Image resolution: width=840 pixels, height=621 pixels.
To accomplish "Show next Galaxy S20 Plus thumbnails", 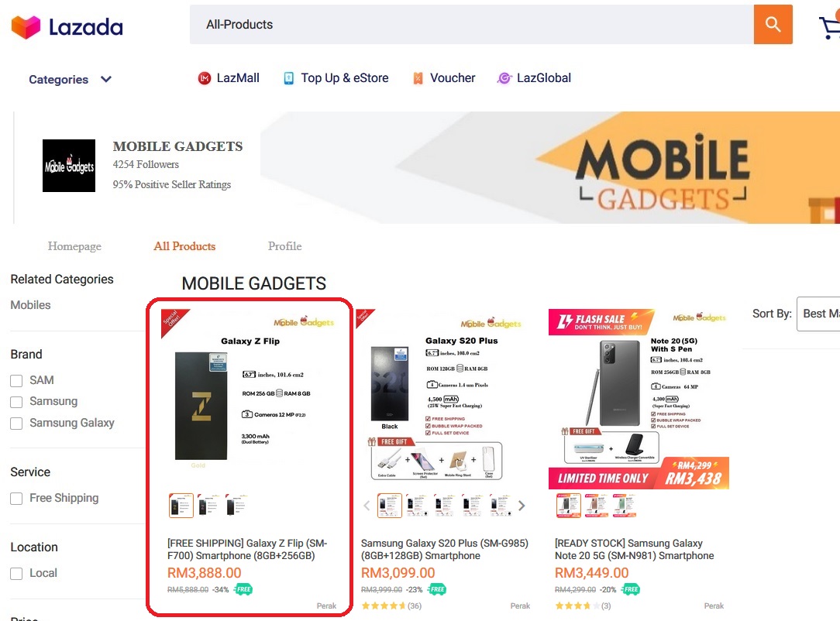I will (x=522, y=506).
